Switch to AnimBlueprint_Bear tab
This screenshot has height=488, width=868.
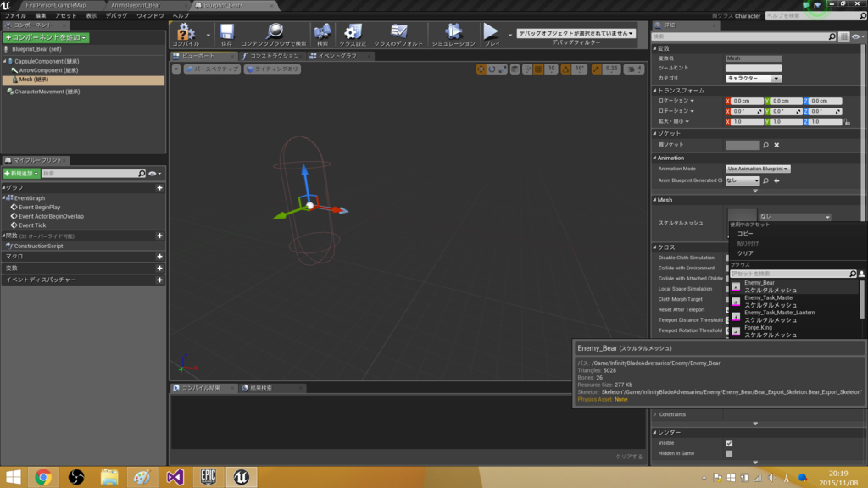pos(136,5)
